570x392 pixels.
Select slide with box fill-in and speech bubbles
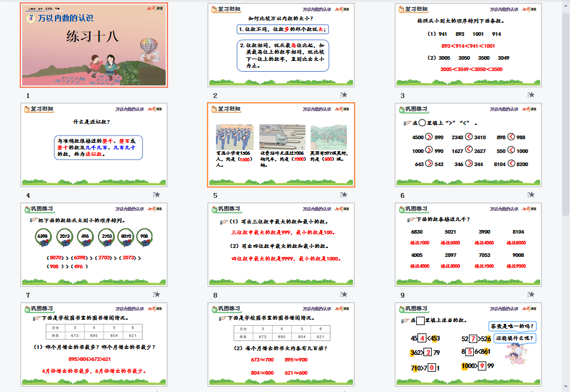pos(468,345)
